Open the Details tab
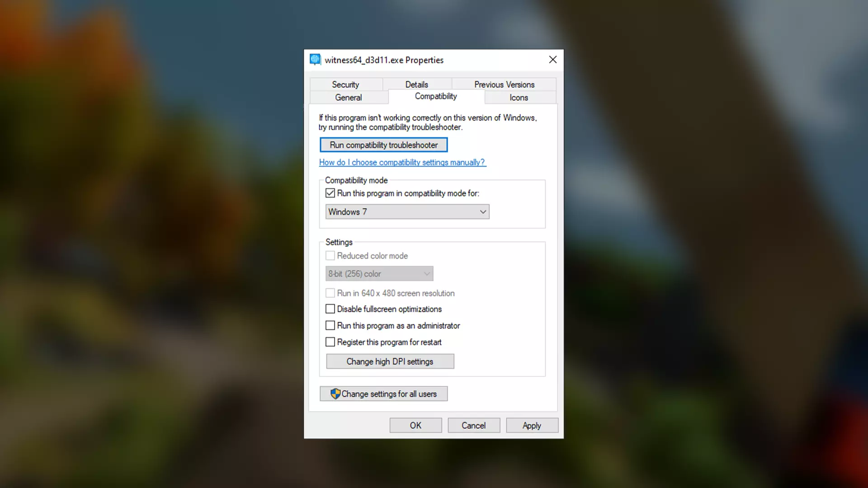868x488 pixels. tap(416, 84)
